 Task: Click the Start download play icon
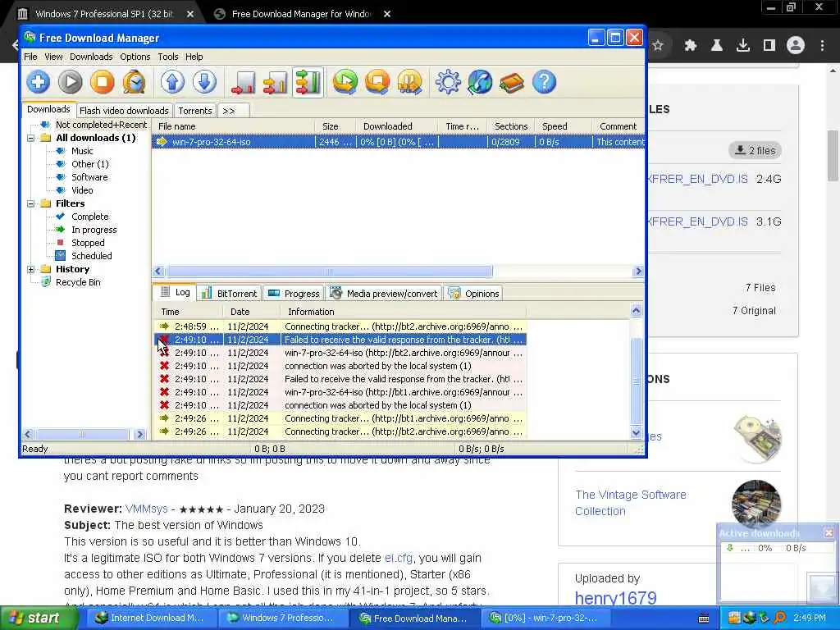[x=71, y=82]
